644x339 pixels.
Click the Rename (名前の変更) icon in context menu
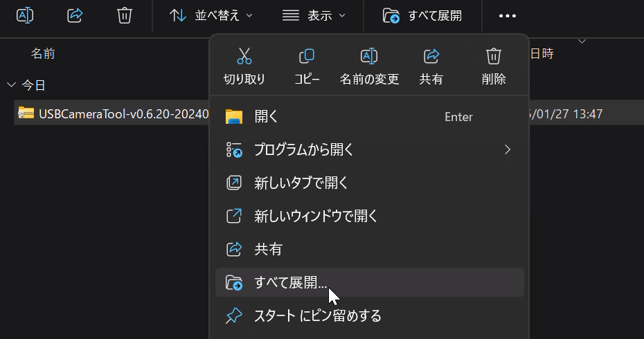(x=369, y=56)
